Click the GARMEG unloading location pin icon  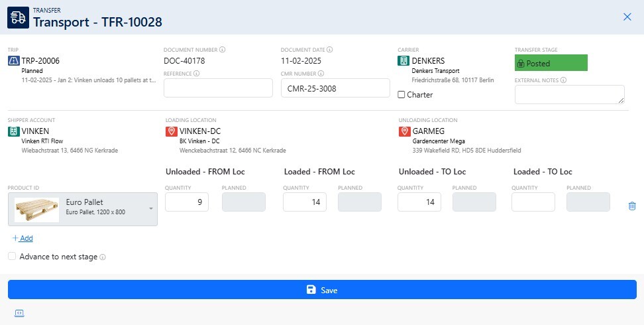405,131
